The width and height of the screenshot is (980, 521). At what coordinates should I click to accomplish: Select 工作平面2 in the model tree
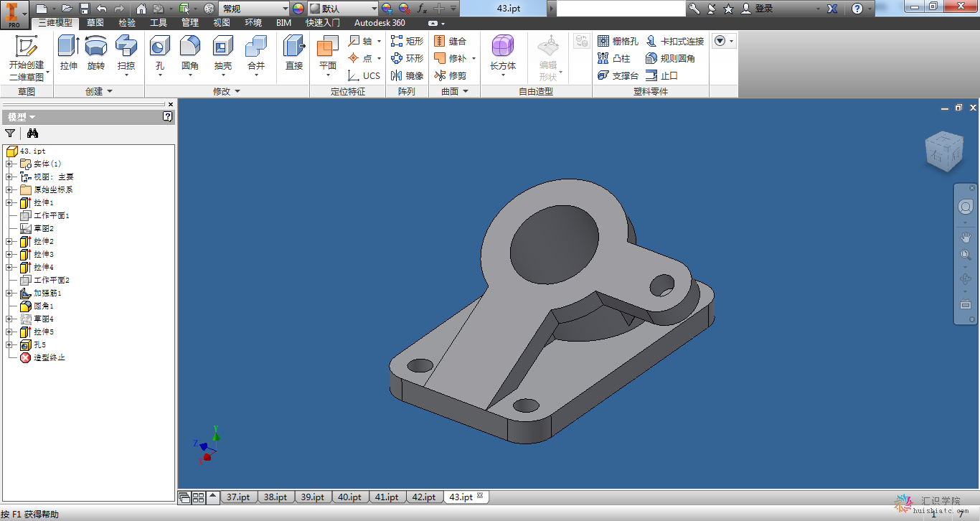tap(45, 280)
